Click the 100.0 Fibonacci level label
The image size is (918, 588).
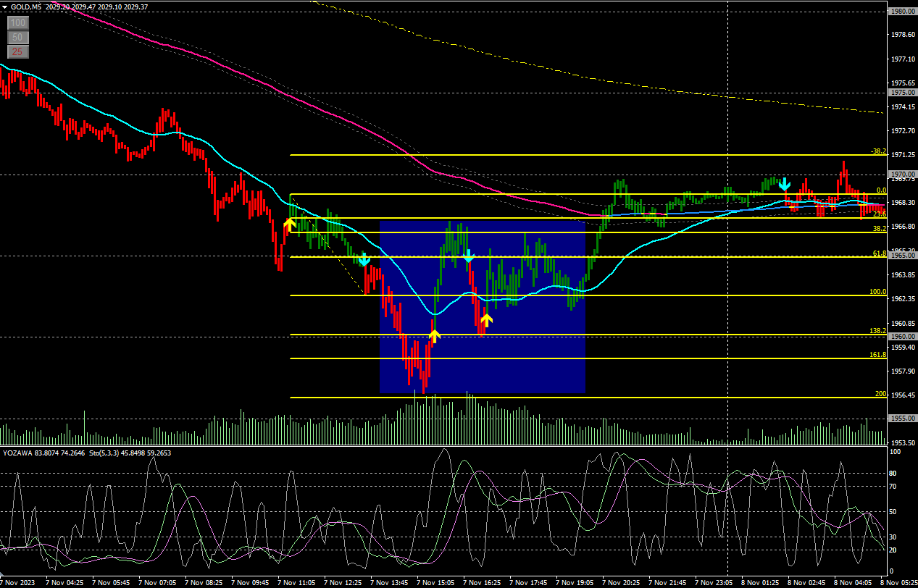[x=878, y=292]
